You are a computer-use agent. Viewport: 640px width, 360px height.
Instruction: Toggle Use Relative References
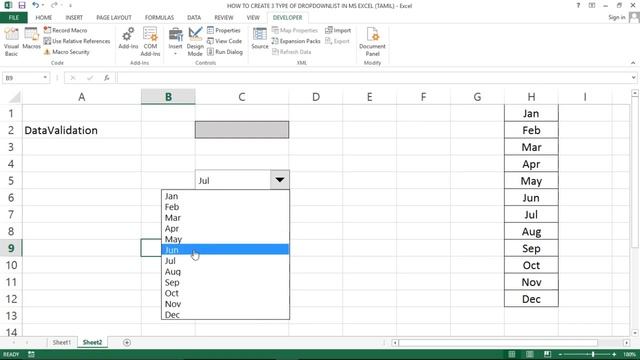point(77,41)
